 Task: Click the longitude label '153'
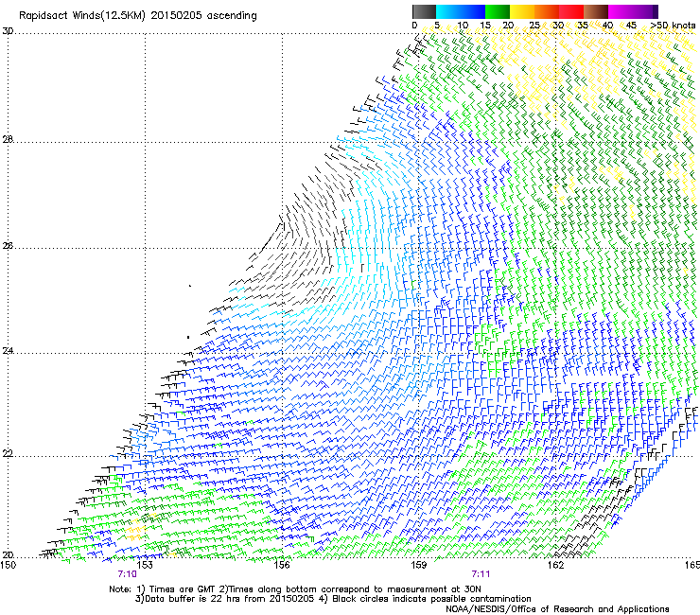point(145,565)
